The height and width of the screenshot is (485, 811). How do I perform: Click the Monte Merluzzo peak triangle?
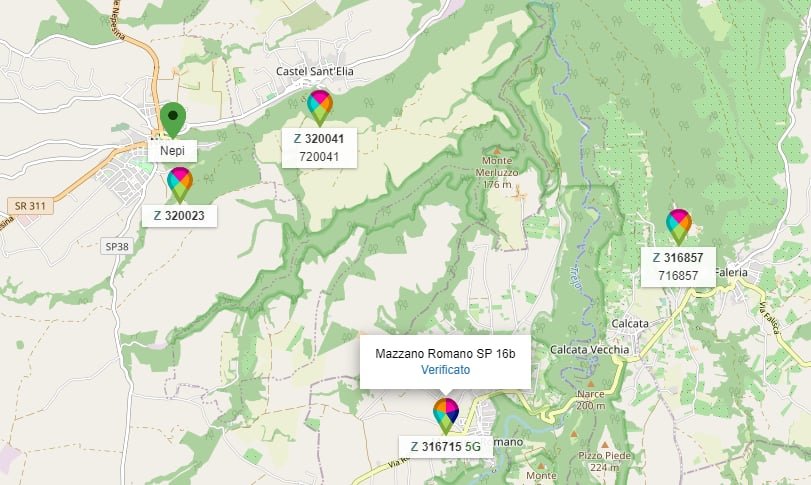point(497,151)
